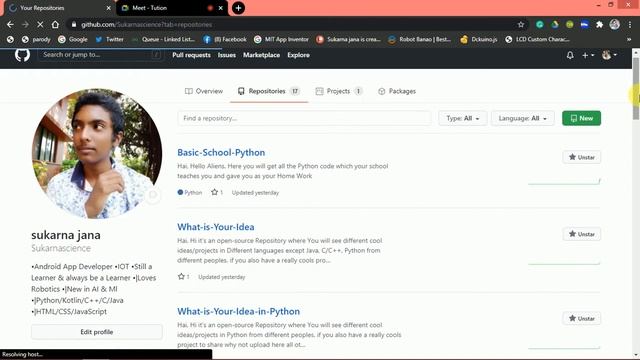The width and height of the screenshot is (640, 360).
Task: Select the Repositories tab
Action: coord(269,91)
